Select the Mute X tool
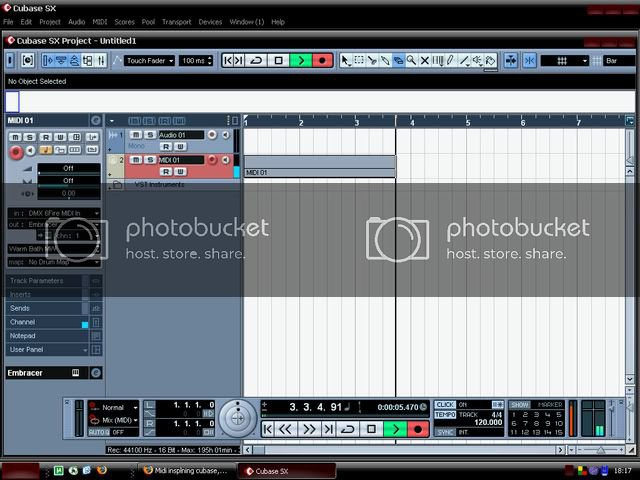Screen dimensions: 640x480 click(x=424, y=61)
